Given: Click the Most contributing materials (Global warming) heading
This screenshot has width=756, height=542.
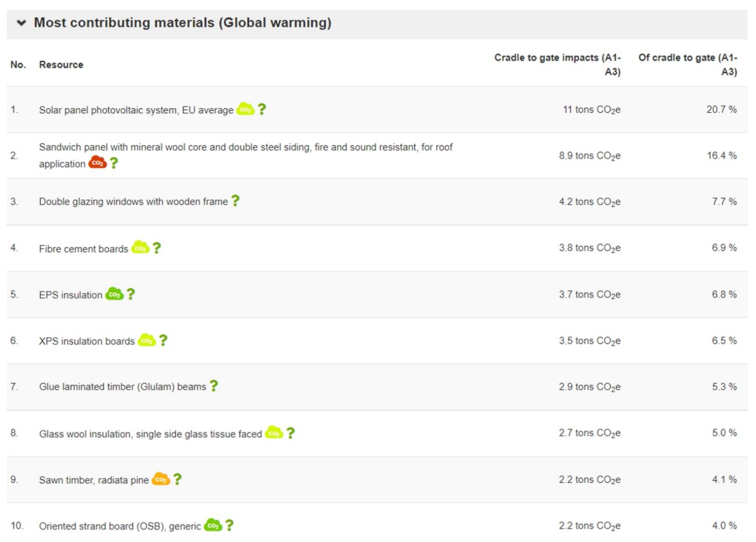Looking at the screenshot, I should click(183, 23).
